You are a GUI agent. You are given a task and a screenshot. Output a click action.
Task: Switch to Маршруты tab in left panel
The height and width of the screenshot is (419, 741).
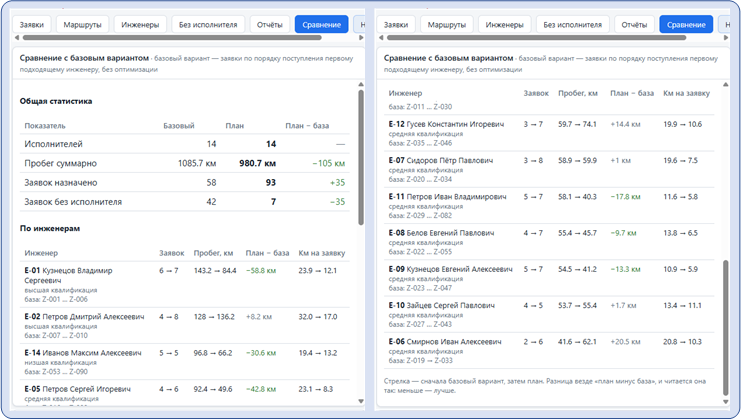click(x=82, y=25)
